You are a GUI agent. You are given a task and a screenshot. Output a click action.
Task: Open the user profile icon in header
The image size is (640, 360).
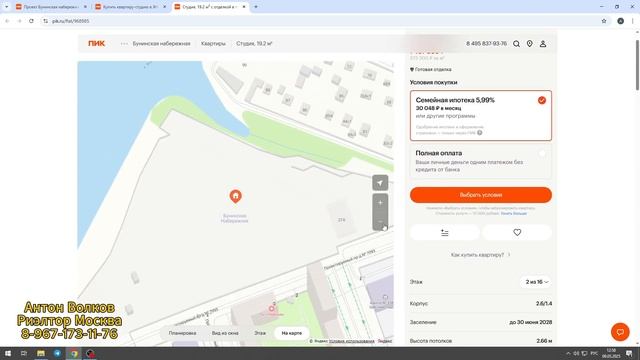coord(543,44)
